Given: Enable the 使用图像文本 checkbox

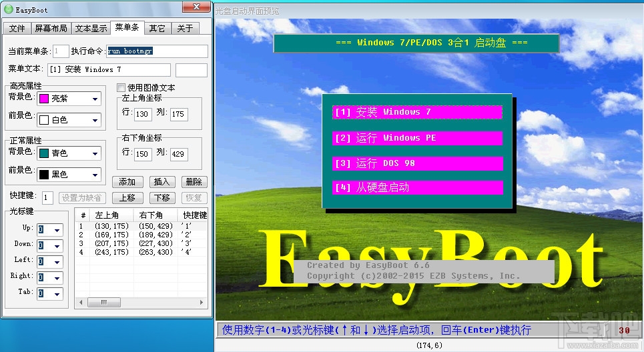Looking at the screenshot, I should point(121,87).
